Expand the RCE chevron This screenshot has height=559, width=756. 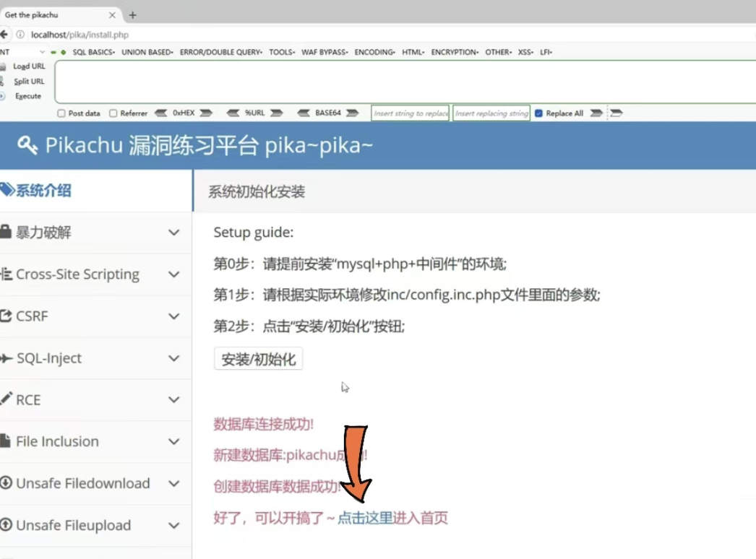pos(174,399)
